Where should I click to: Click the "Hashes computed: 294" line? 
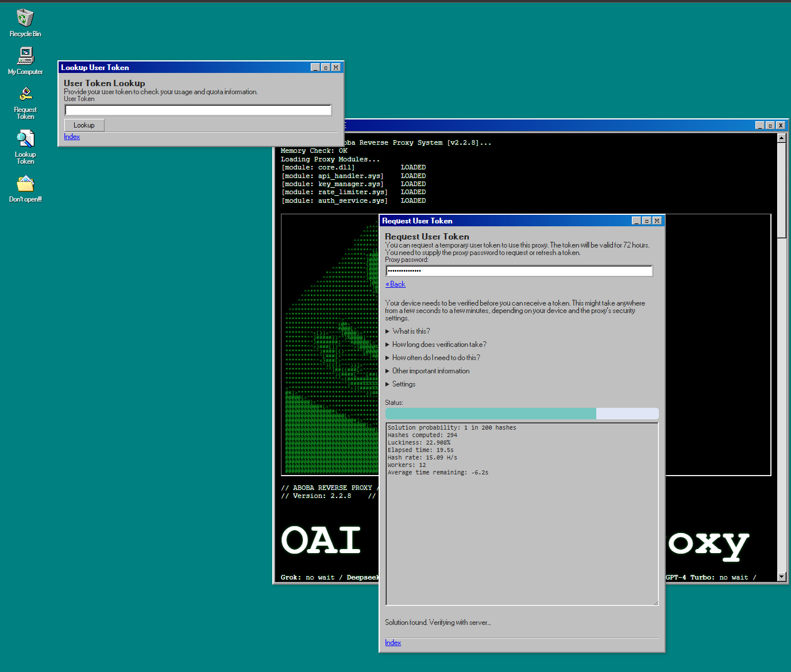(422, 435)
